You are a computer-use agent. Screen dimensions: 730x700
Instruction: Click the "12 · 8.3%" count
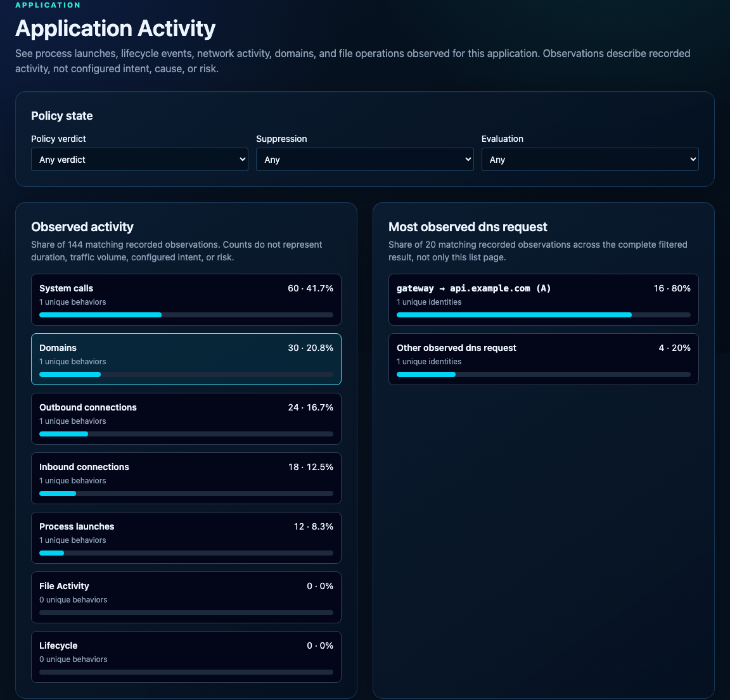click(313, 527)
